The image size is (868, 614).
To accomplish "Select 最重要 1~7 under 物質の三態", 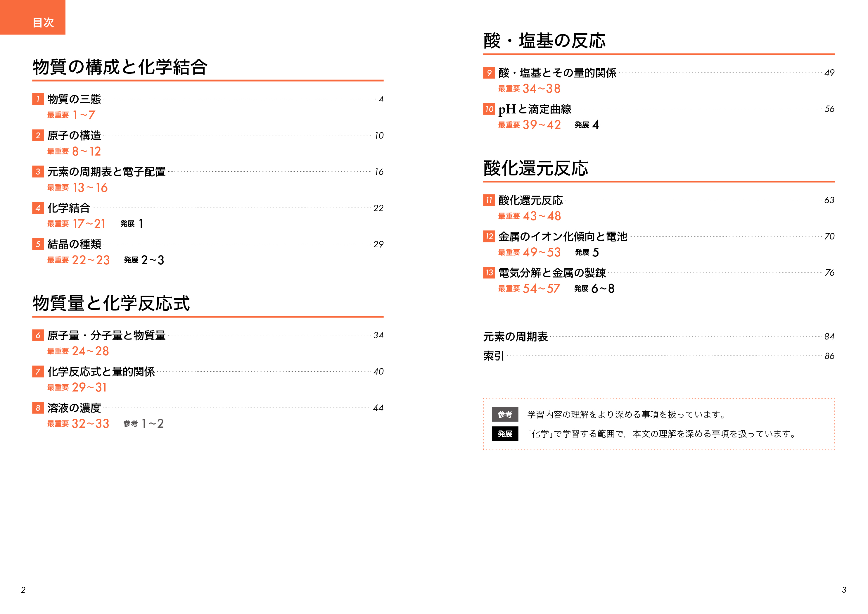I will [x=71, y=115].
